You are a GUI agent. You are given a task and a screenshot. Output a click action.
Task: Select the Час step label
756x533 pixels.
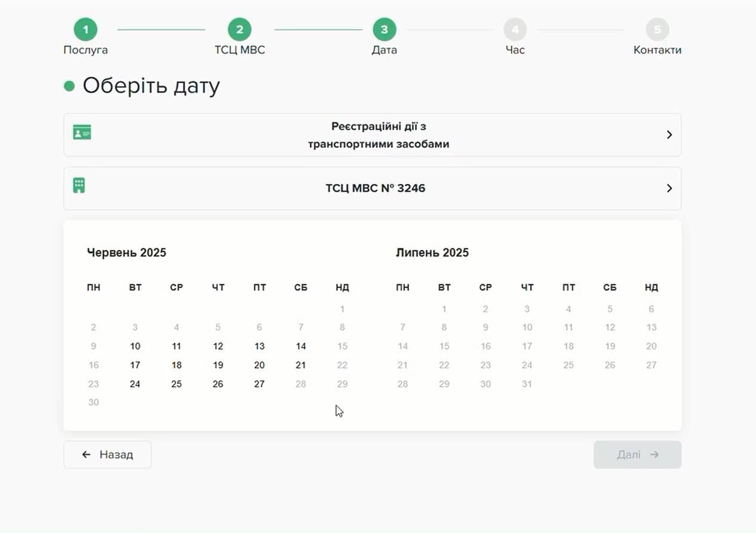pyautogui.click(x=515, y=50)
